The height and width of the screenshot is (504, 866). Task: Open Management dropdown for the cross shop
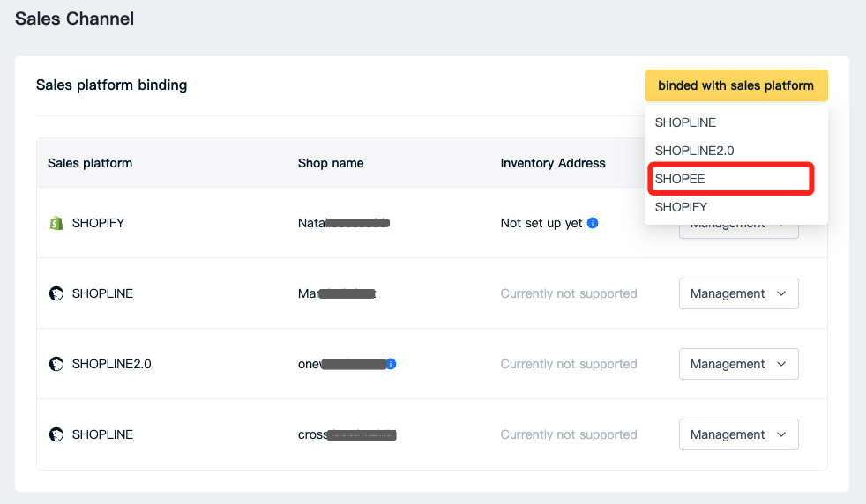pyautogui.click(x=738, y=435)
